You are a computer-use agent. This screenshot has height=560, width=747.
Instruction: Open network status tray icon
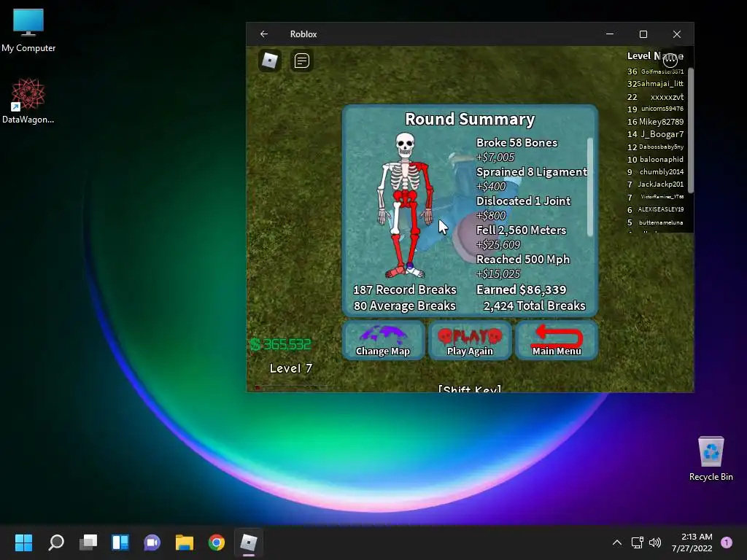[638, 542]
